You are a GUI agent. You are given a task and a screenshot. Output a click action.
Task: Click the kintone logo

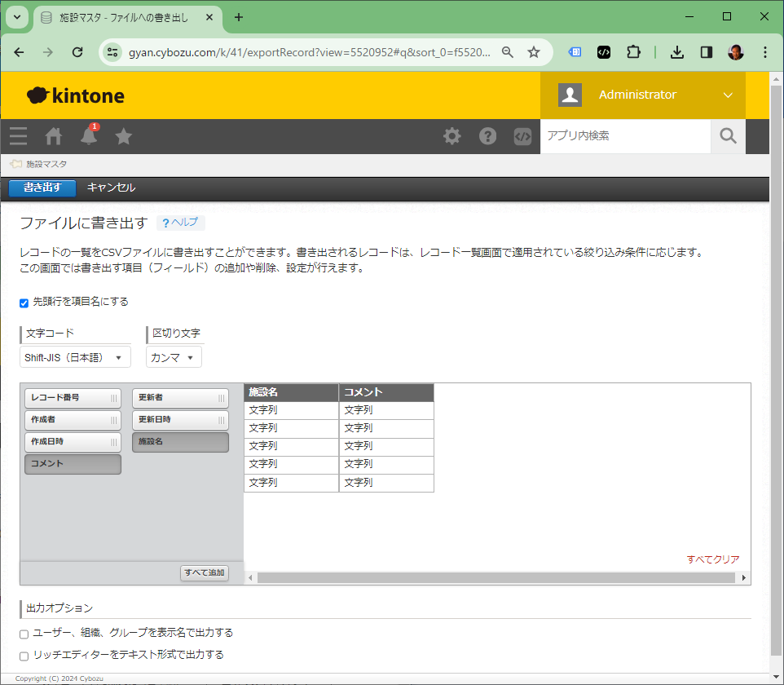click(76, 95)
